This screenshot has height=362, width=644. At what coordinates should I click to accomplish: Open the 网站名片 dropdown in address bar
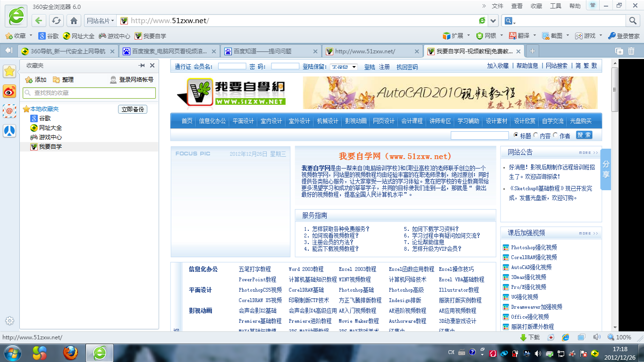[x=100, y=21]
